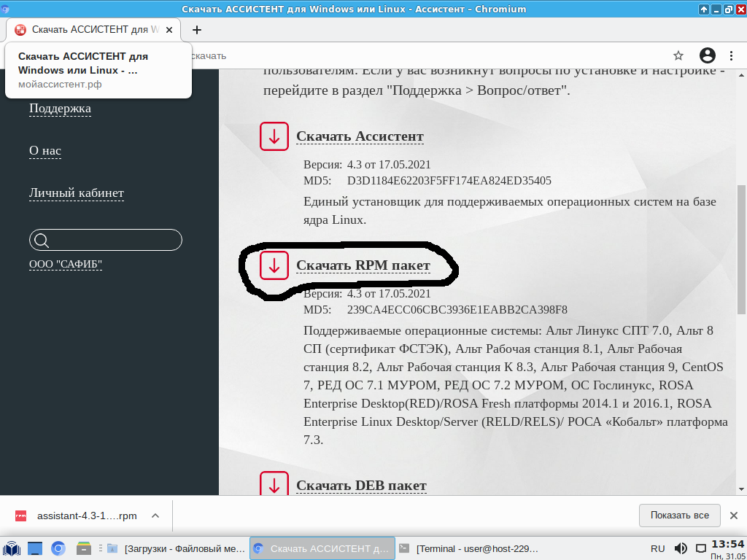
Task: Open the О нас sidebar link
Action: pyautogui.click(x=45, y=151)
